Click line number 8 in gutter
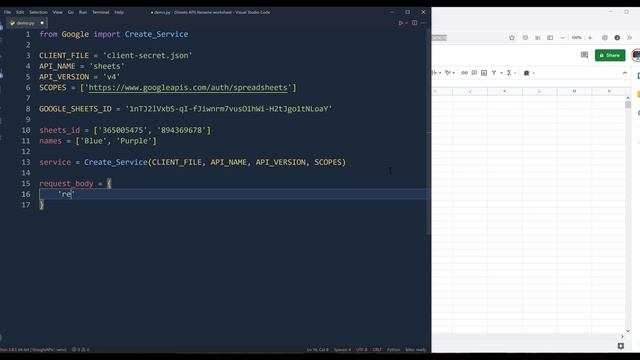Viewport: 640px width, 360px height. point(28,109)
